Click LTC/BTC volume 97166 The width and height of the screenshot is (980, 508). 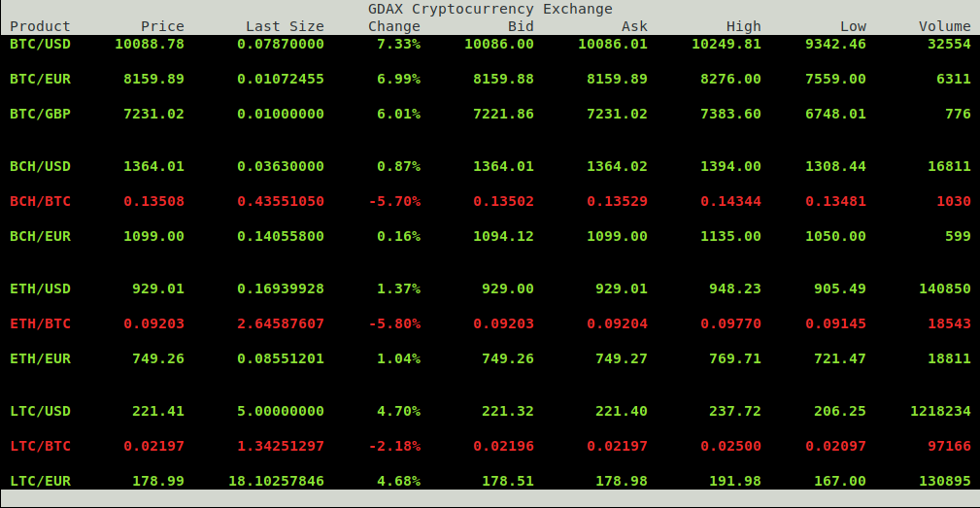[x=949, y=446]
